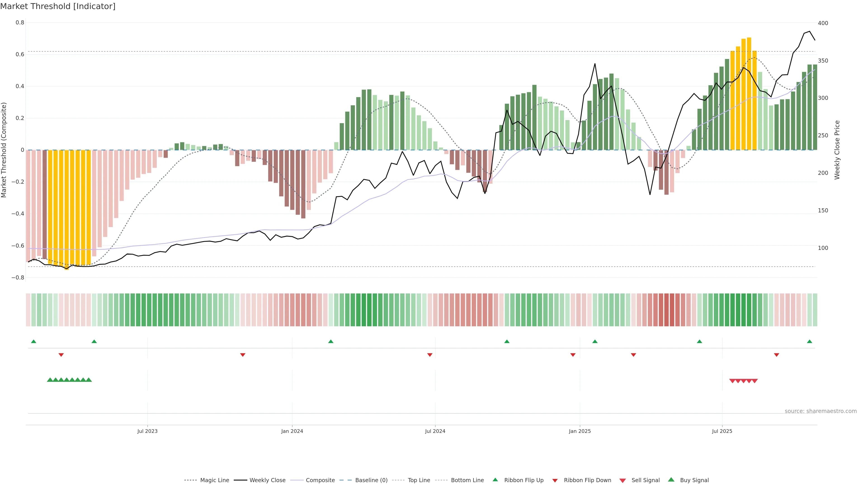Viewport: 868px width, 488px height.
Task: Click Ribbon Flip Up legend triangle icon
Action: click(495, 480)
